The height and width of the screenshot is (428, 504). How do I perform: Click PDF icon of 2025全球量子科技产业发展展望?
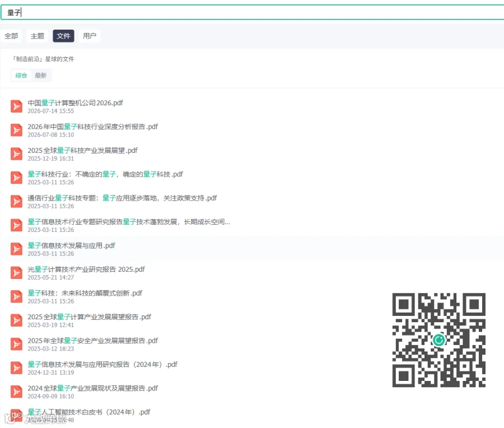tap(16, 154)
